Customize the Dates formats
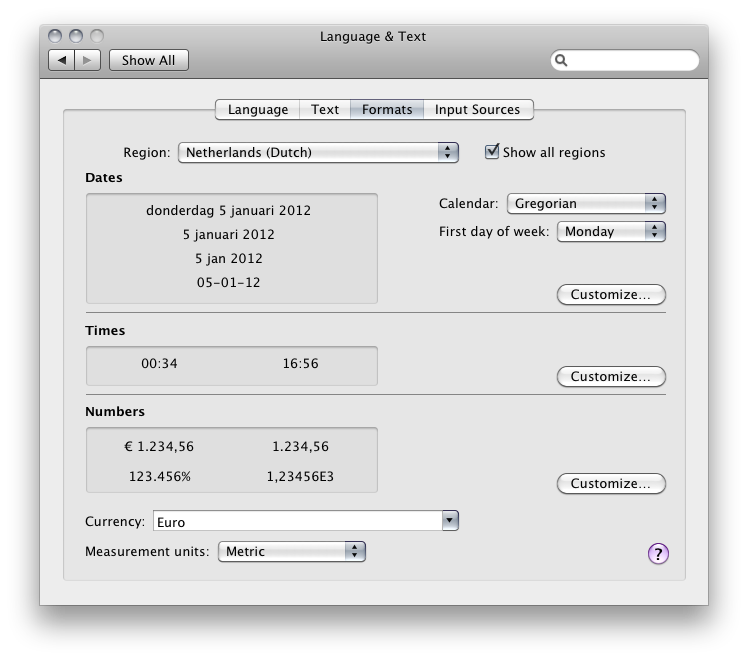Image resolution: width=748 pixels, height=660 pixels. pos(611,295)
